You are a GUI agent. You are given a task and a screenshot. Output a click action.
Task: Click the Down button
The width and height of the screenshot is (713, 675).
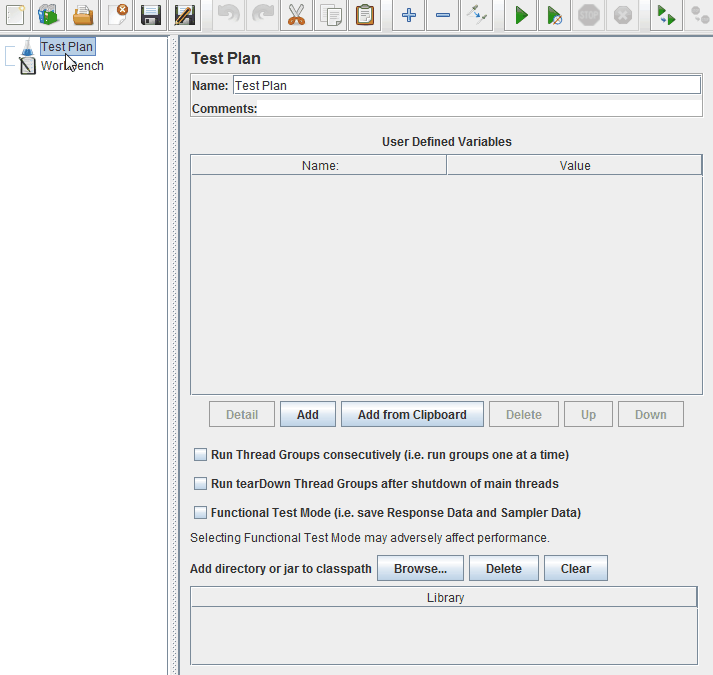point(651,414)
